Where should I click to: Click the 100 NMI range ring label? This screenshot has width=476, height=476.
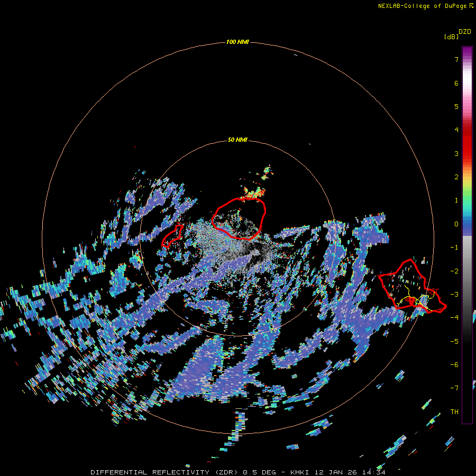[237, 42]
